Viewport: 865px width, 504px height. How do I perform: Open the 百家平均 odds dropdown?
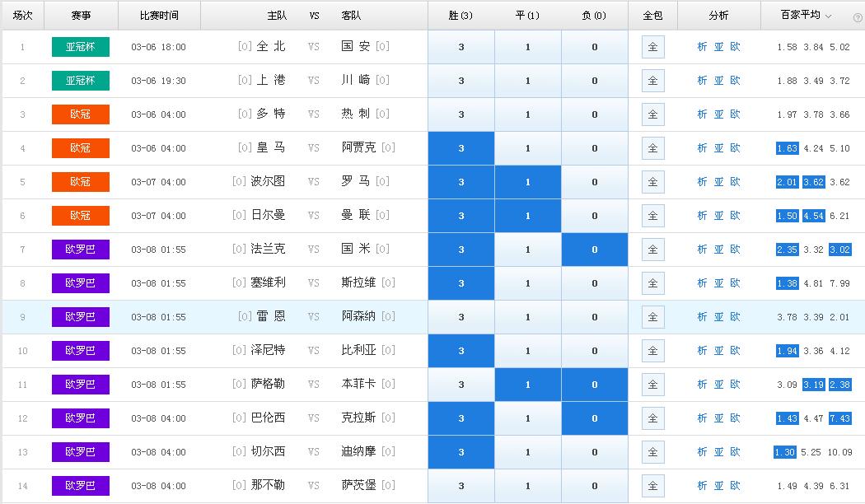(x=828, y=16)
